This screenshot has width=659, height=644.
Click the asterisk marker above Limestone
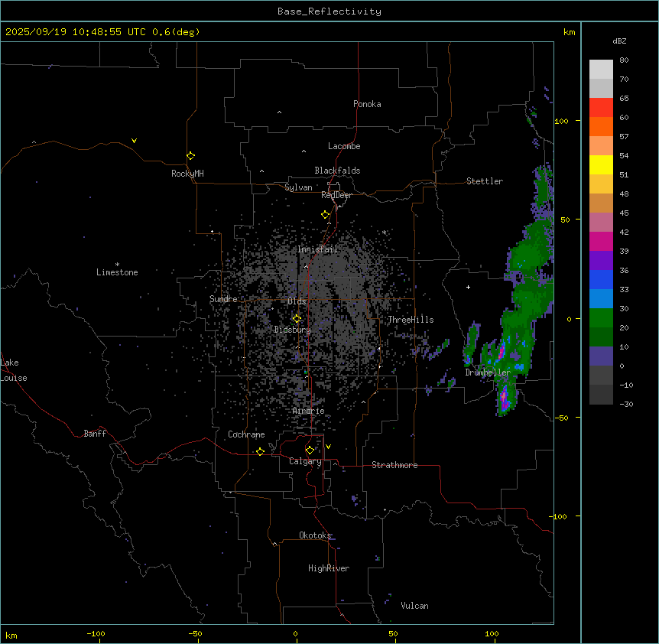(x=117, y=264)
